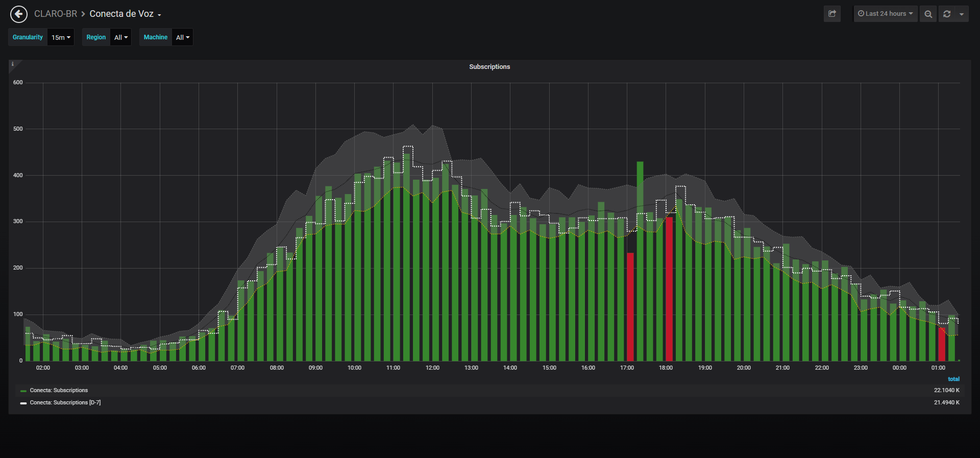Zoom out the time range with magnifier
980x458 pixels.
928,14
